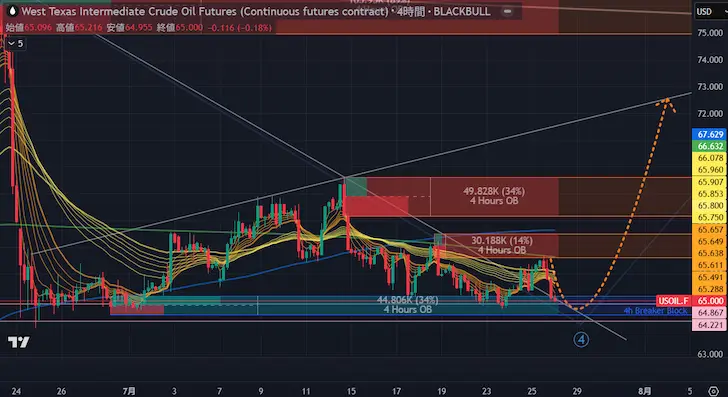Click the 65.960 price label
The height and width of the screenshot is (397, 728).
coord(710,169)
